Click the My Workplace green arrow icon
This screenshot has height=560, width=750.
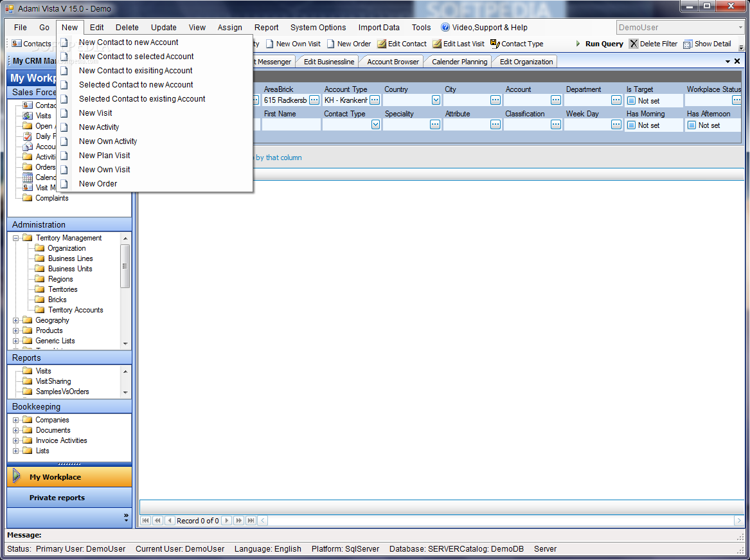17,476
